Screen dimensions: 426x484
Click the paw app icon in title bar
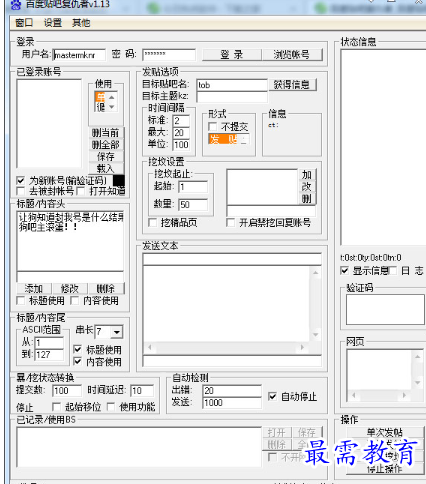16,4
